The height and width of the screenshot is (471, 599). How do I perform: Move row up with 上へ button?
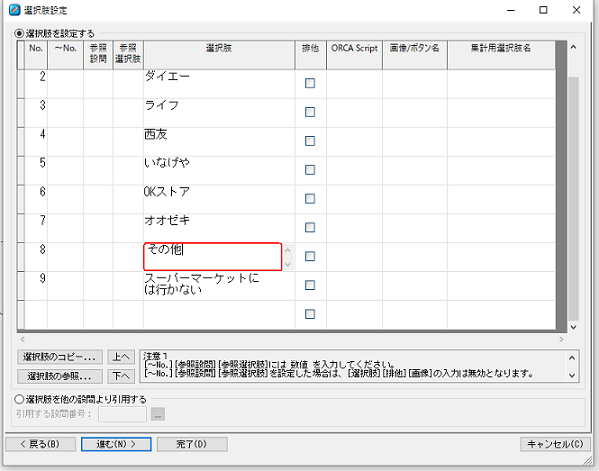[x=121, y=357]
